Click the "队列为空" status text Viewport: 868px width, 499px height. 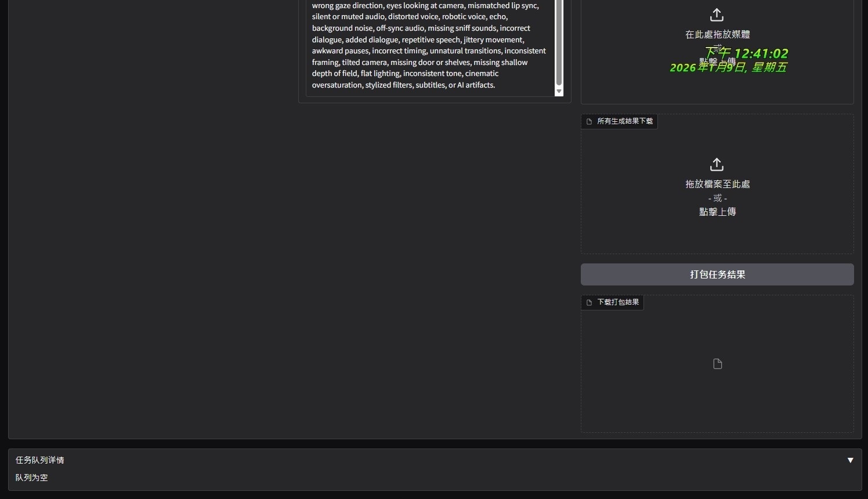tap(32, 478)
